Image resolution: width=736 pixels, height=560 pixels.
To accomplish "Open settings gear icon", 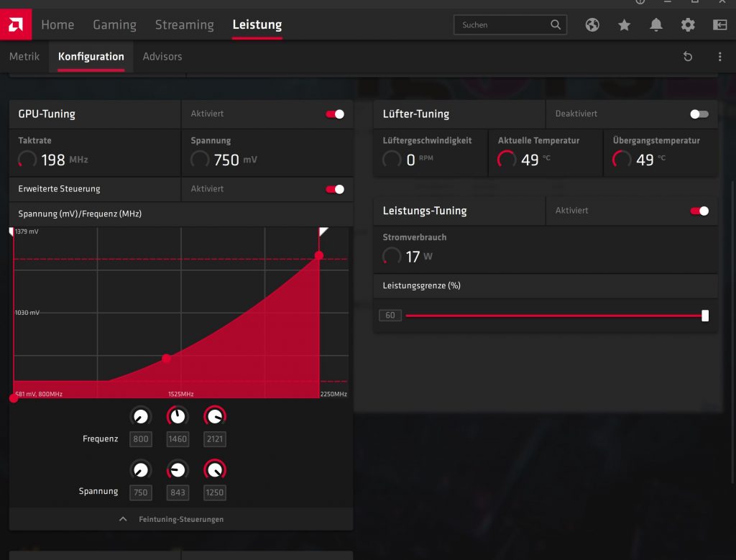I will coord(688,25).
